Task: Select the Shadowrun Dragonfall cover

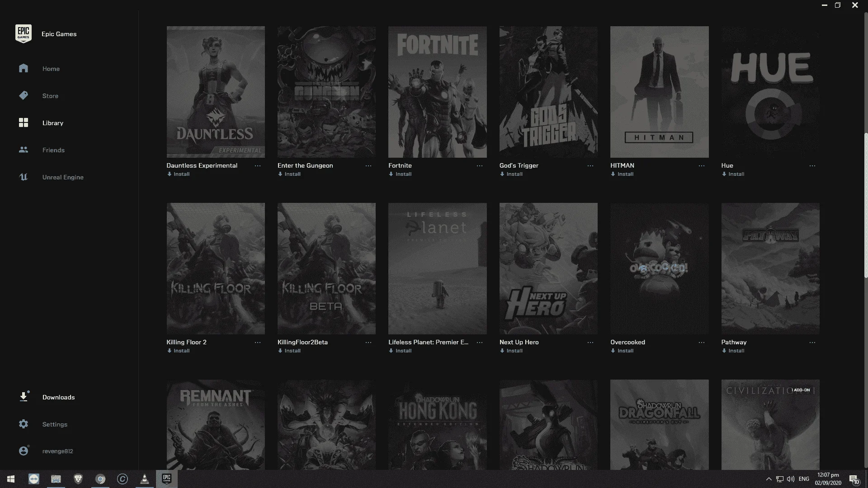Action: point(659,425)
